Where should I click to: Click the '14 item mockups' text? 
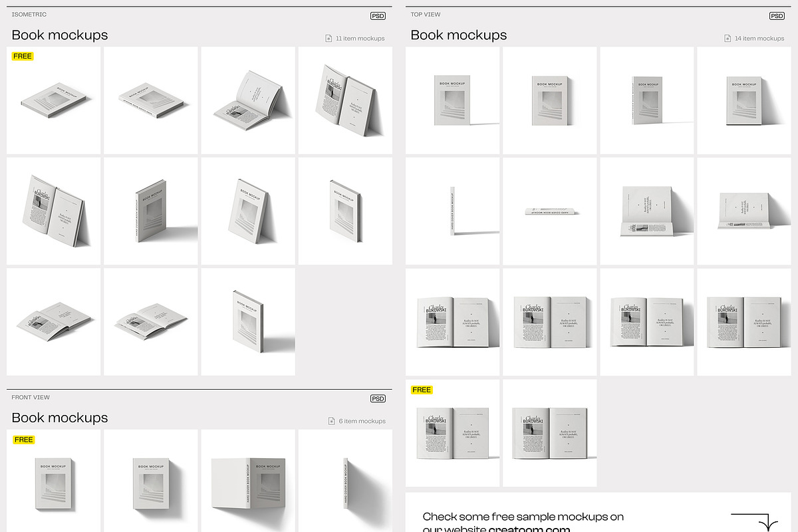(x=759, y=39)
